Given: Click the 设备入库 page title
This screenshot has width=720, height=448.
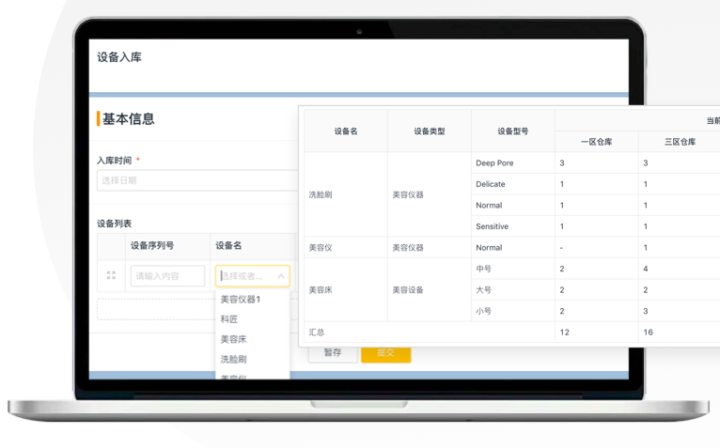Looking at the screenshot, I should click(119, 57).
